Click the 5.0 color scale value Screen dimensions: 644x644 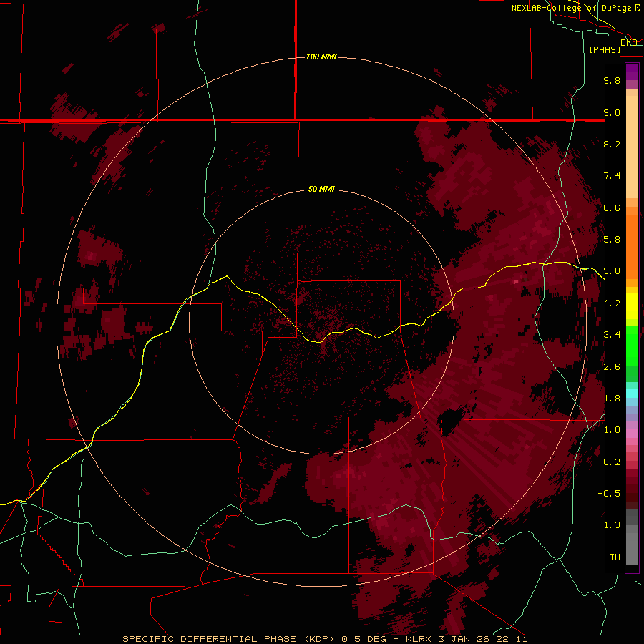(x=612, y=271)
